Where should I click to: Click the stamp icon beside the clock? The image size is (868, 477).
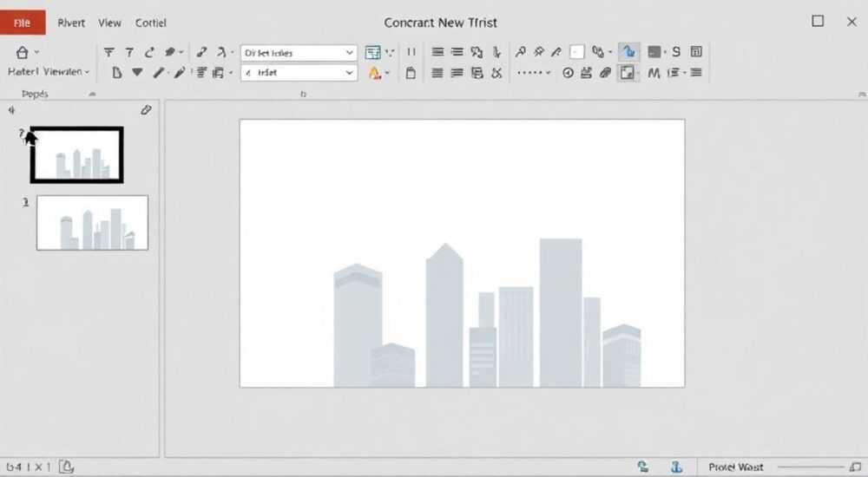586,73
